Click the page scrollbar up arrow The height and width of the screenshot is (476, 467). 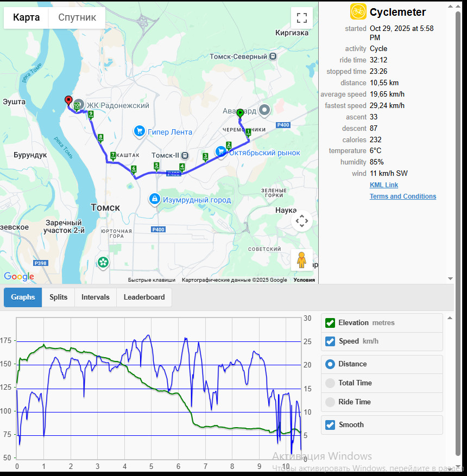[x=458, y=7]
